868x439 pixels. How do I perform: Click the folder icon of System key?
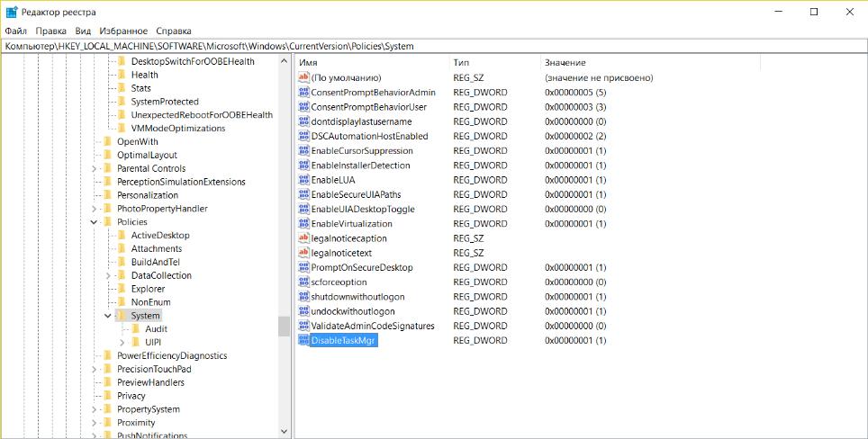122,315
